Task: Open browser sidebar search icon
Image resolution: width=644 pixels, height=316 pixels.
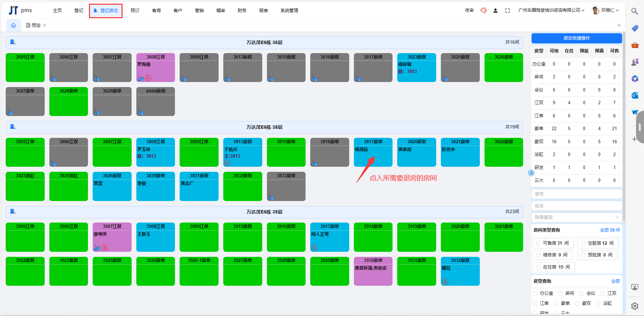Action: pos(634,11)
